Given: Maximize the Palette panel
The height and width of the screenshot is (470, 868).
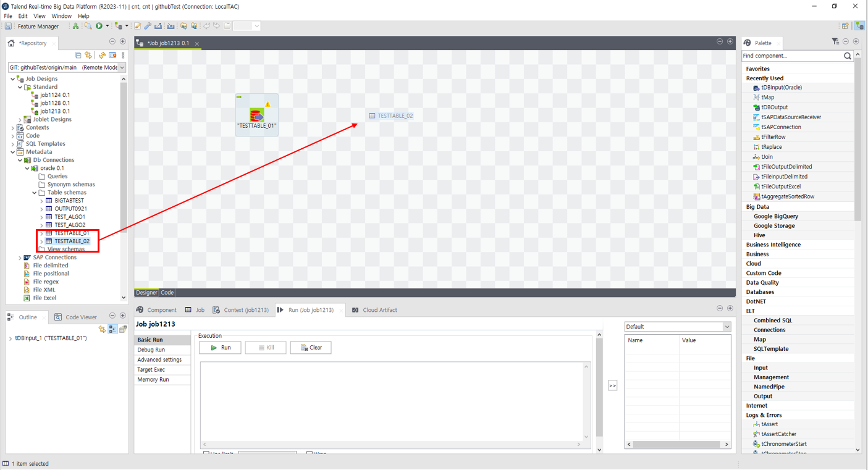Looking at the screenshot, I should [856, 41].
